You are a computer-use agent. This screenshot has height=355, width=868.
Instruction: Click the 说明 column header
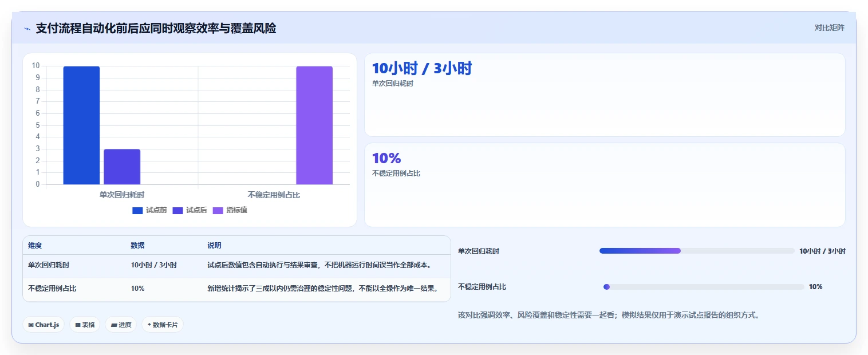tap(214, 246)
